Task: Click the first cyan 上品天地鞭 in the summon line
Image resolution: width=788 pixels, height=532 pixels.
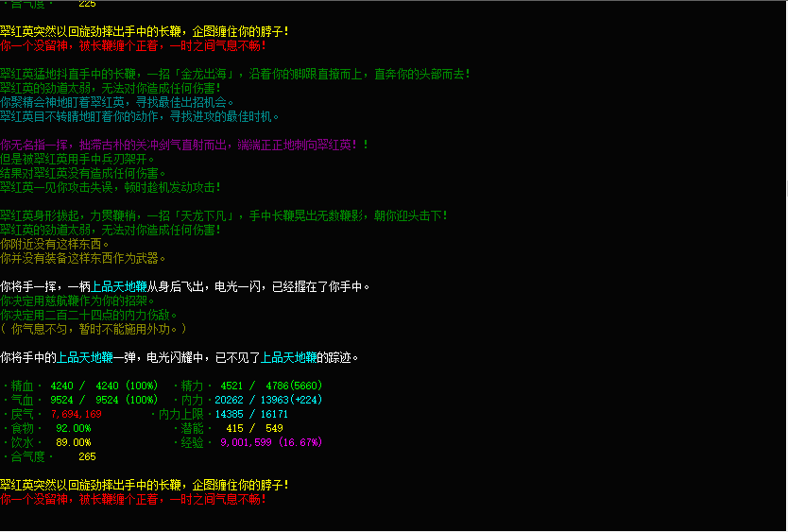Action: point(118,286)
